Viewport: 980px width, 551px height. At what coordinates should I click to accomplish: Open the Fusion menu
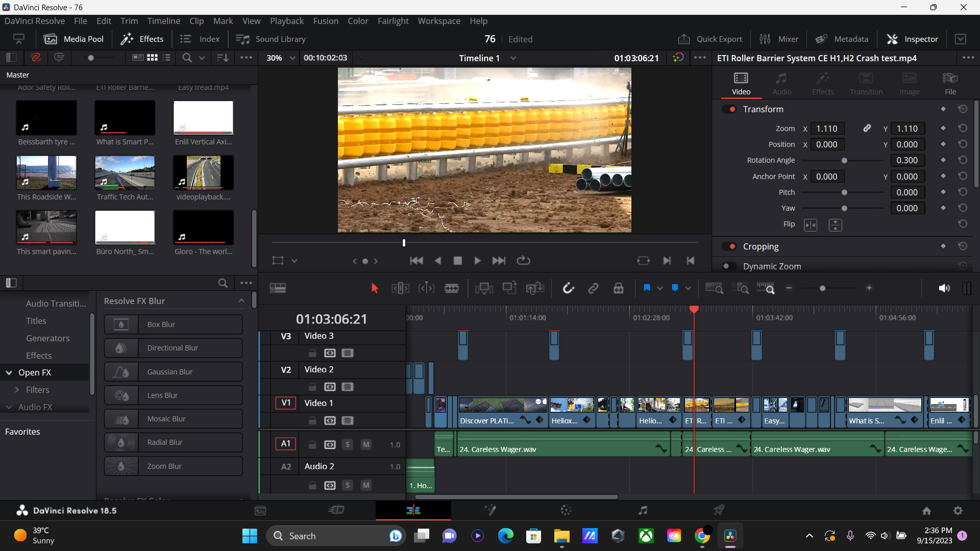click(325, 21)
